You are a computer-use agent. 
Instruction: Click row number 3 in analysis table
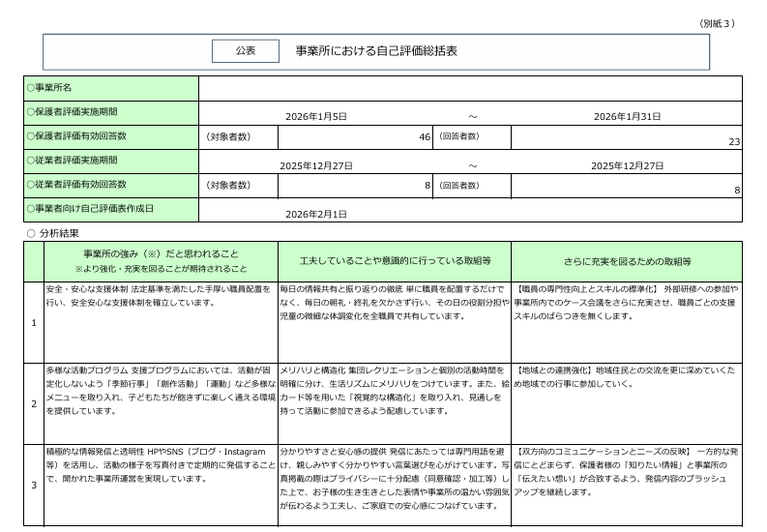(34, 485)
